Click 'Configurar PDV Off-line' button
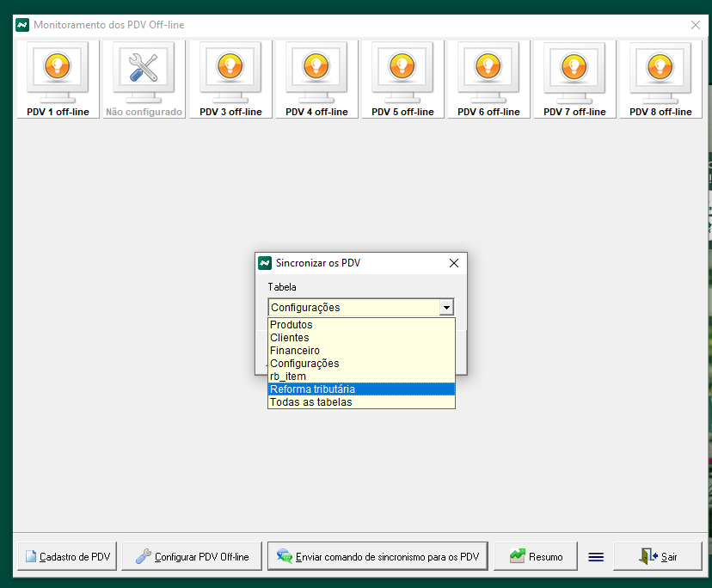This screenshot has height=588, width=712. (192, 556)
